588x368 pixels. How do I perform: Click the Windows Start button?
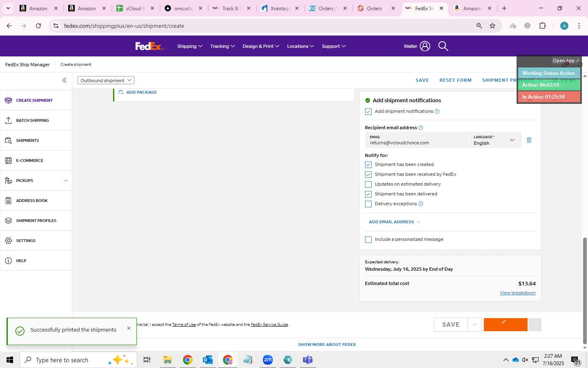point(10,360)
